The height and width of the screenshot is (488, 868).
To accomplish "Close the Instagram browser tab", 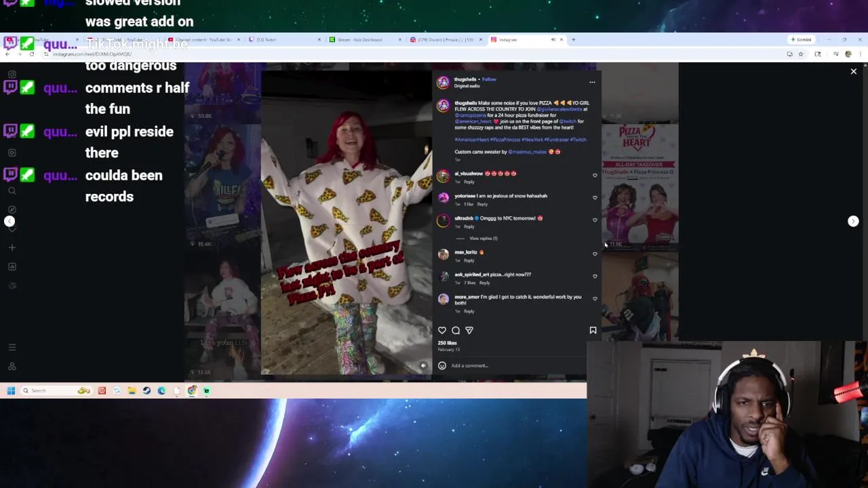I will [561, 39].
